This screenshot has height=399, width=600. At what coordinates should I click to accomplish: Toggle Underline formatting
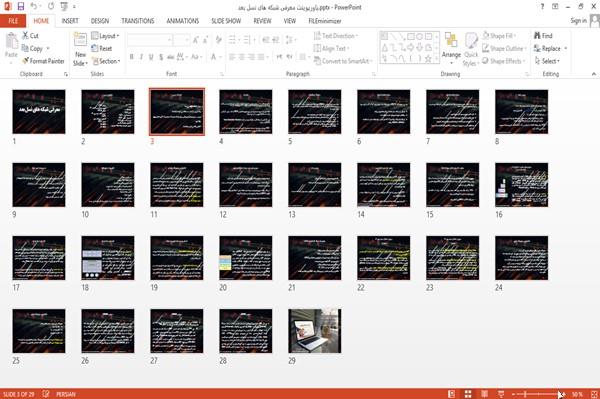pyautogui.click(x=151, y=57)
